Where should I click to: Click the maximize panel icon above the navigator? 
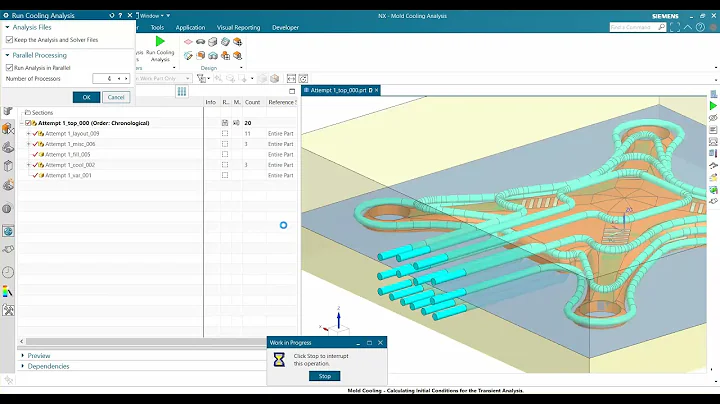click(292, 91)
